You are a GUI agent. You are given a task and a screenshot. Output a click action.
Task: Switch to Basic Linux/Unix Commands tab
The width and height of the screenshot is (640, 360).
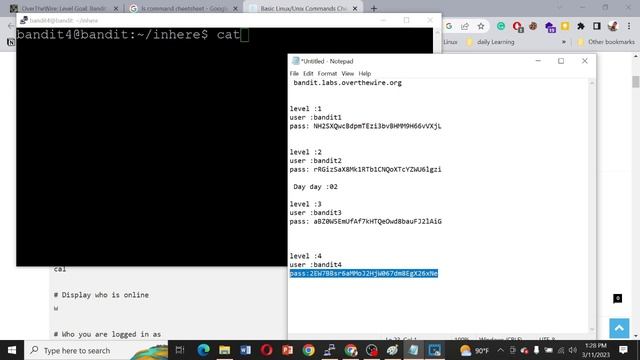303,8
